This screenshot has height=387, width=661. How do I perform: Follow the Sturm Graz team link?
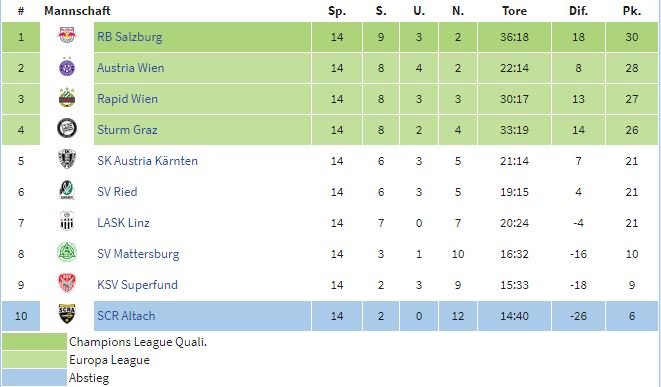click(127, 129)
